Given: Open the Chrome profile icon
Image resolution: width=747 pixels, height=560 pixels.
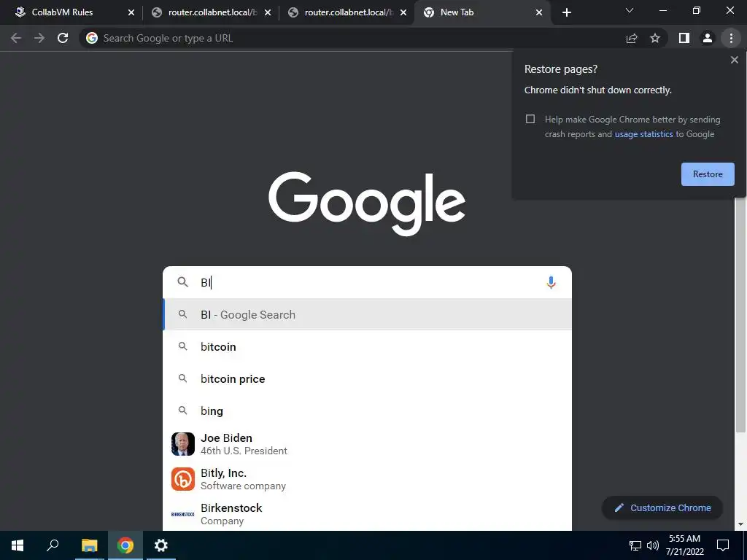Looking at the screenshot, I should pyautogui.click(x=708, y=38).
